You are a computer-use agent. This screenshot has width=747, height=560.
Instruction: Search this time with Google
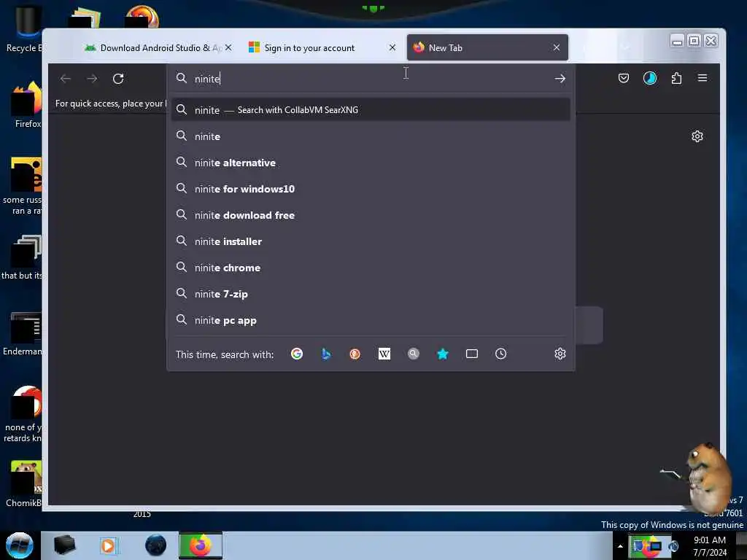click(x=297, y=354)
